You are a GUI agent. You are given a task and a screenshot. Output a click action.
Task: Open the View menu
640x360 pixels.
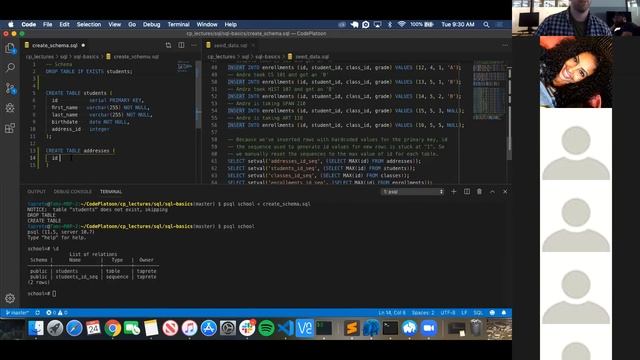click(115, 24)
